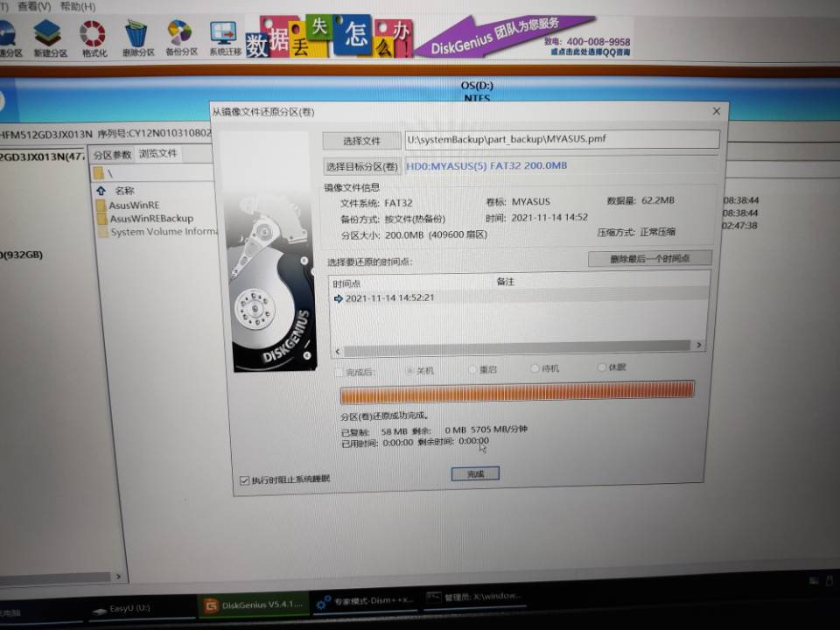
Task: Click the System Migration (系统迁移) toolbar icon
Action: tap(225, 38)
